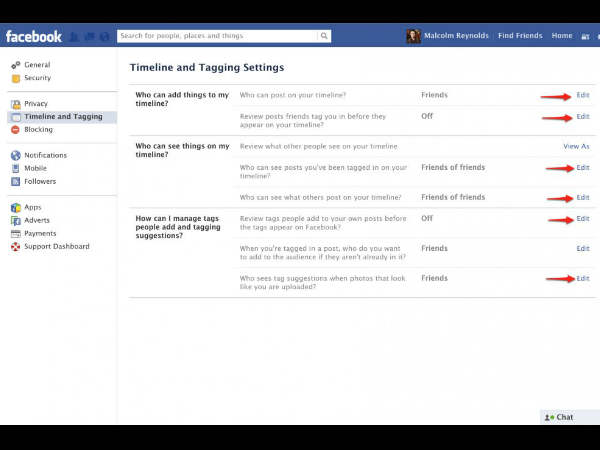Click View As link
Image resolution: width=600 pixels, height=450 pixels.
576,146
